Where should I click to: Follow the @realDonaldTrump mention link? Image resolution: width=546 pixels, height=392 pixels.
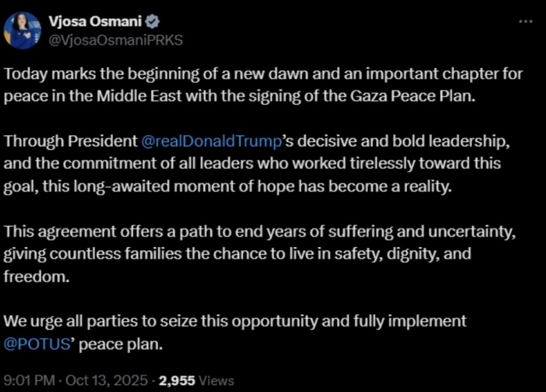tap(211, 142)
